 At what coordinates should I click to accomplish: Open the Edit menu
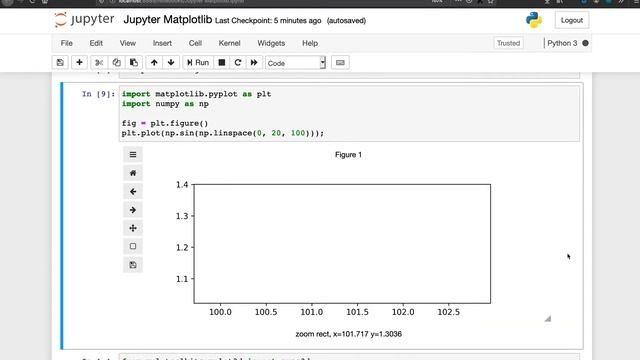96,43
